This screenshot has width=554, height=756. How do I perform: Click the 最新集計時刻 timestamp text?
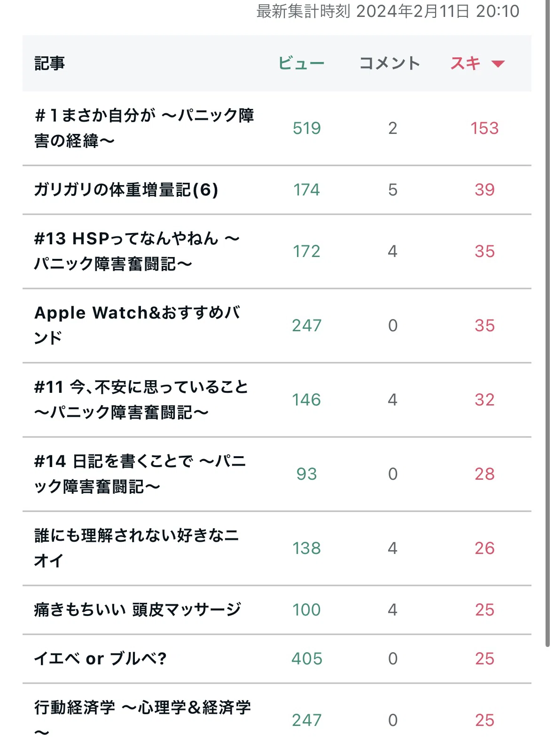pyautogui.click(x=388, y=11)
